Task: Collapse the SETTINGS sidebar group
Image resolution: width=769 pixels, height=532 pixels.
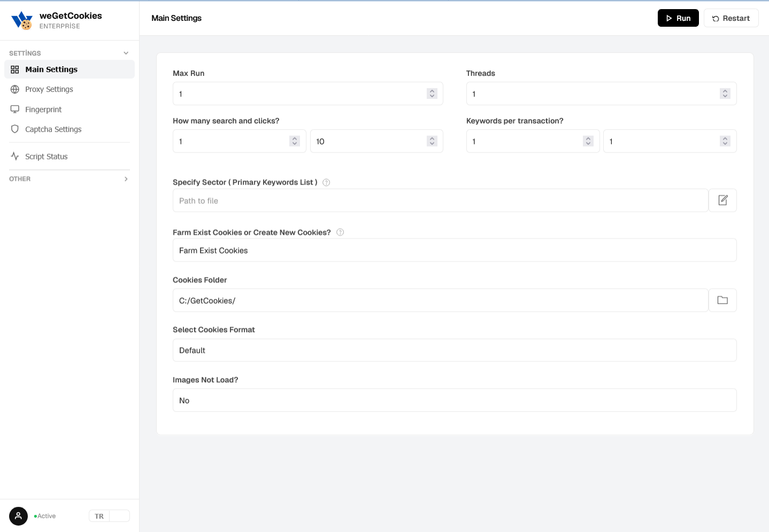Action: 70,53
